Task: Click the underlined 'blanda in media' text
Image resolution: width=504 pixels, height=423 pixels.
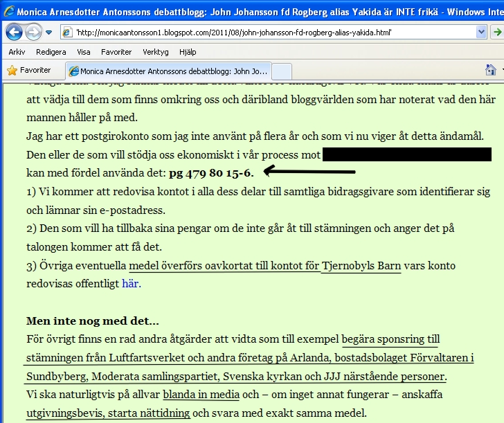Action: pos(201,395)
